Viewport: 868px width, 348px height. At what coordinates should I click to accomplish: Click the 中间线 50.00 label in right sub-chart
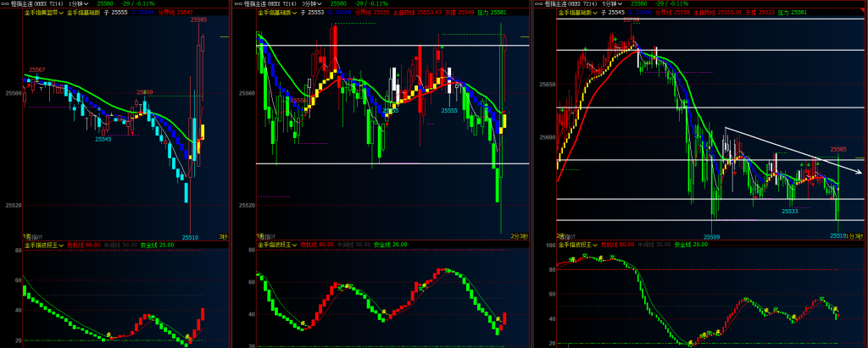[654, 244]
